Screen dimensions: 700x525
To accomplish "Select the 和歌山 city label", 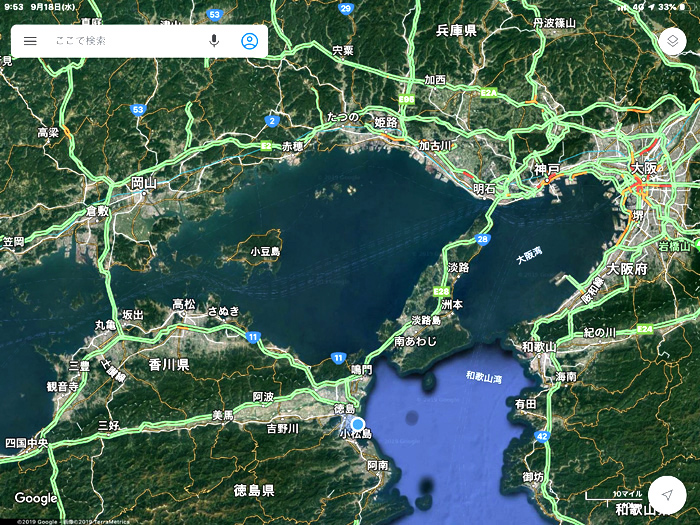I will tap(539, 346).
